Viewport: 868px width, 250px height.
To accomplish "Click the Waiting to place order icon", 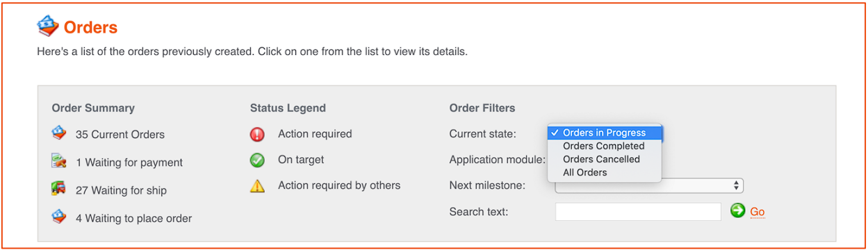I will tap(59, 217).
